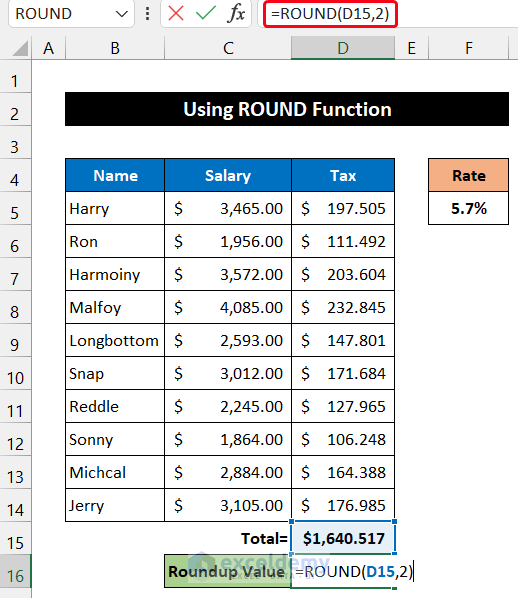Cancel the formula entry with X icon

(176, 14)
